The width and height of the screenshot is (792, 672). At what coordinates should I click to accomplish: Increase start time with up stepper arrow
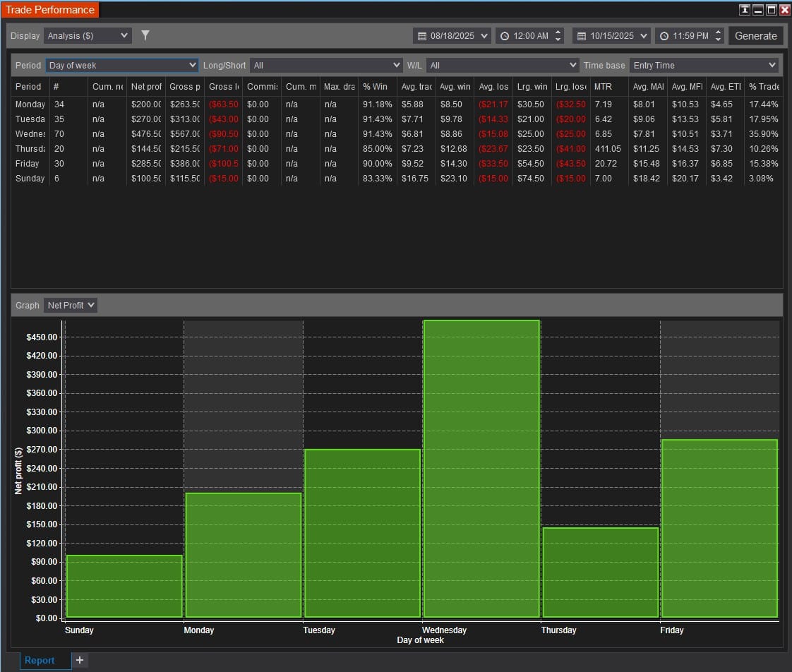point(558,32)
